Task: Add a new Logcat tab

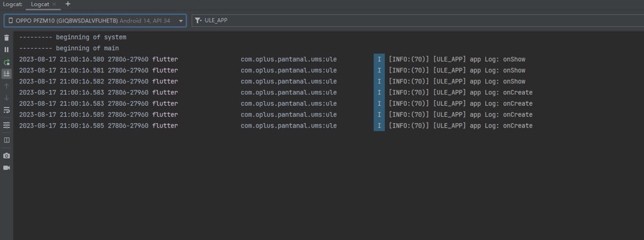Action: pos(67,4)
